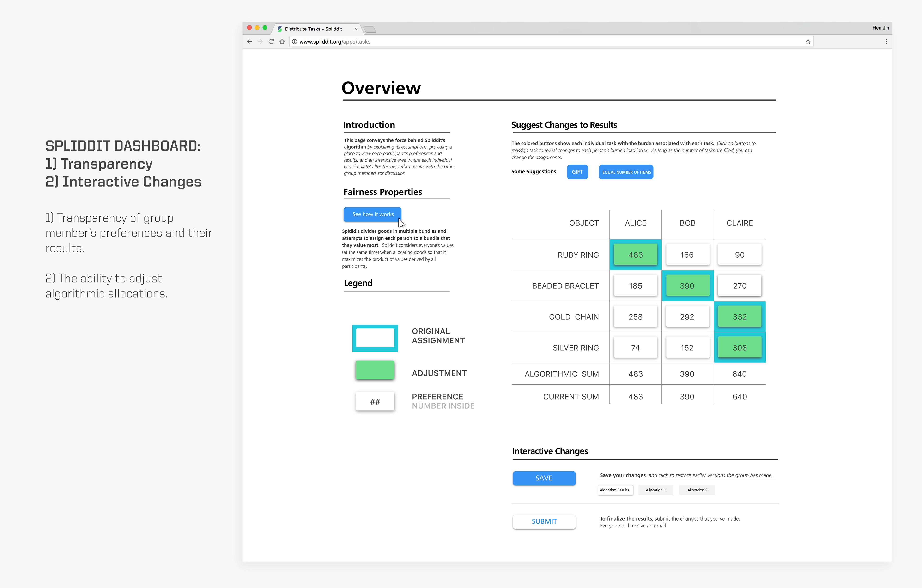Click the SAVE button
922x588 pixels.
click(544, 478)
